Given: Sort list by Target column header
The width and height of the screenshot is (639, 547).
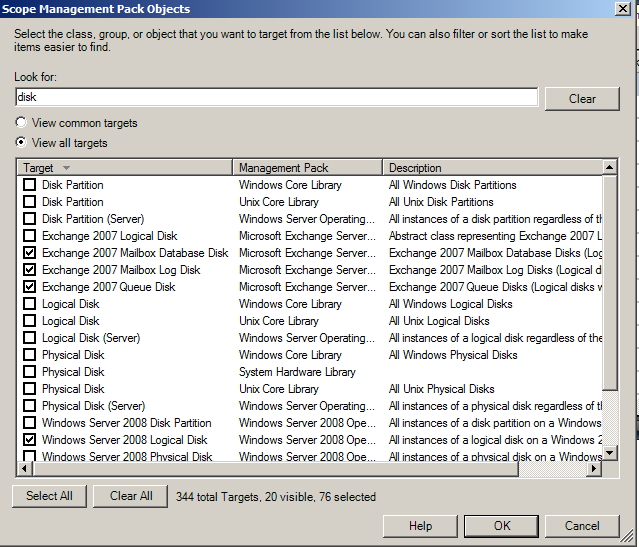Looking at the screenshot, I should pos(125,168).
